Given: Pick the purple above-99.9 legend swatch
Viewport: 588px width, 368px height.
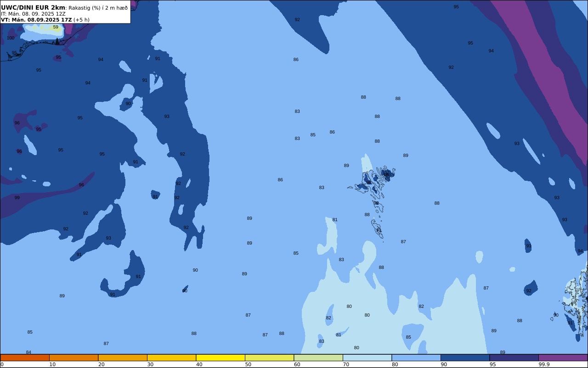Looking at the screenshot, I should tap(563, 357).
